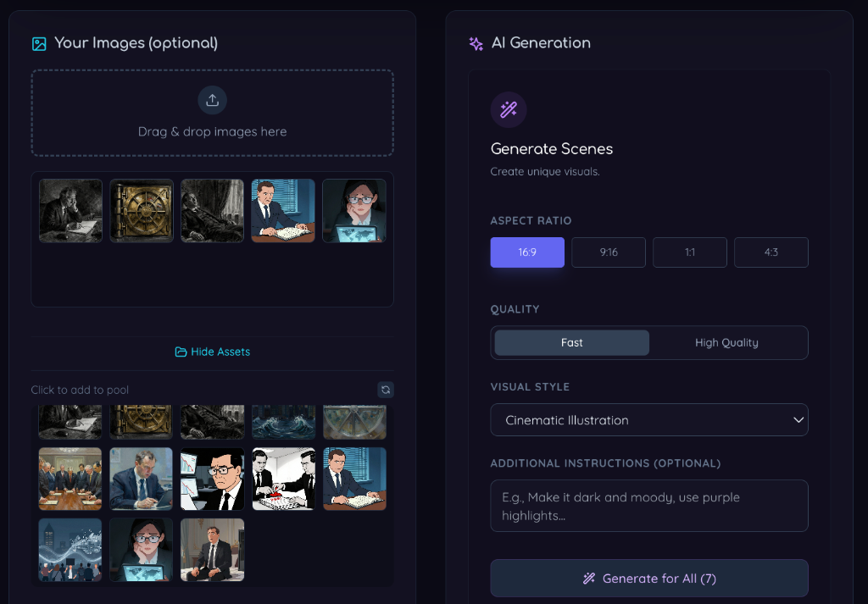The width and height of the screenshot is (868, 604).
Task: Add boardroom meeting image to pool
Action: [70, 479]
